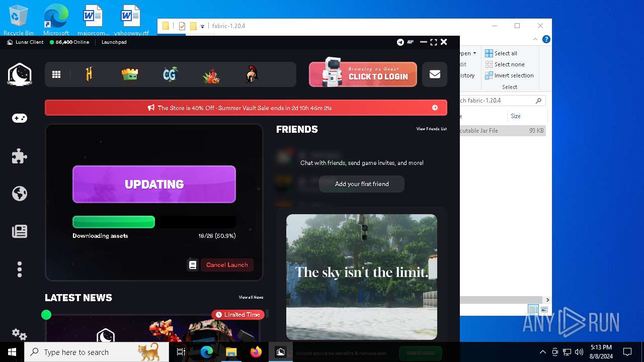This screenshot has width=644, height=362.
Task: Open yahooway.rtf on desktop
Action: 131,21
